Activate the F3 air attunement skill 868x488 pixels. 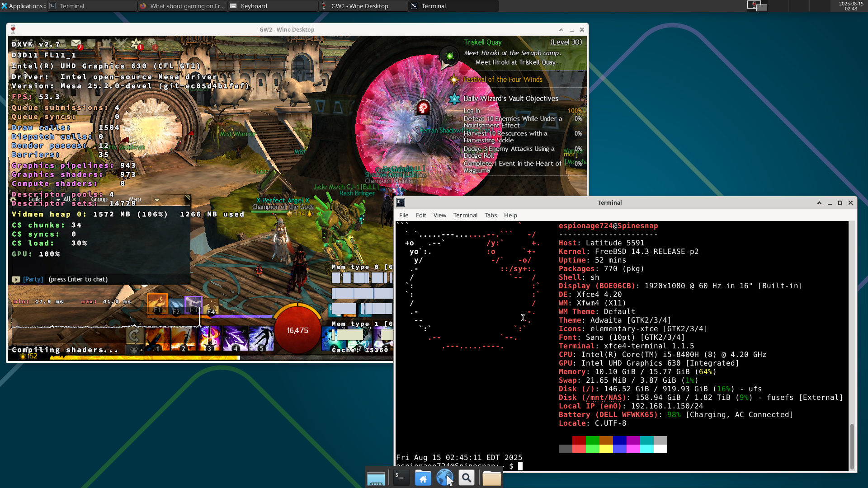tap(193, 305)
